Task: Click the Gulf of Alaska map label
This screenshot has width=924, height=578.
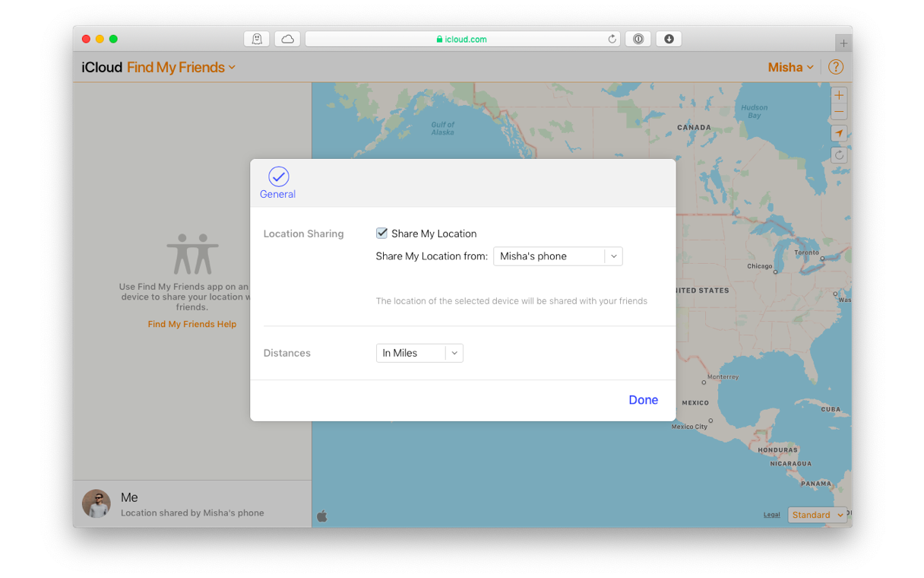Action: point(443,129)
